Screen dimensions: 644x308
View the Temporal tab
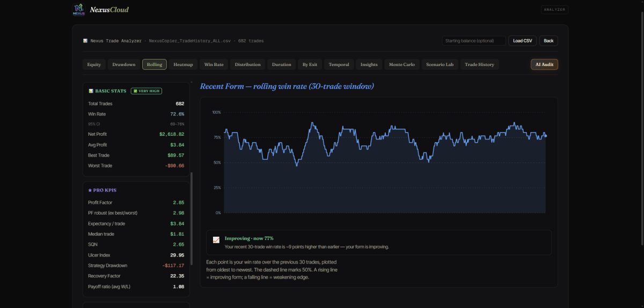339,64
